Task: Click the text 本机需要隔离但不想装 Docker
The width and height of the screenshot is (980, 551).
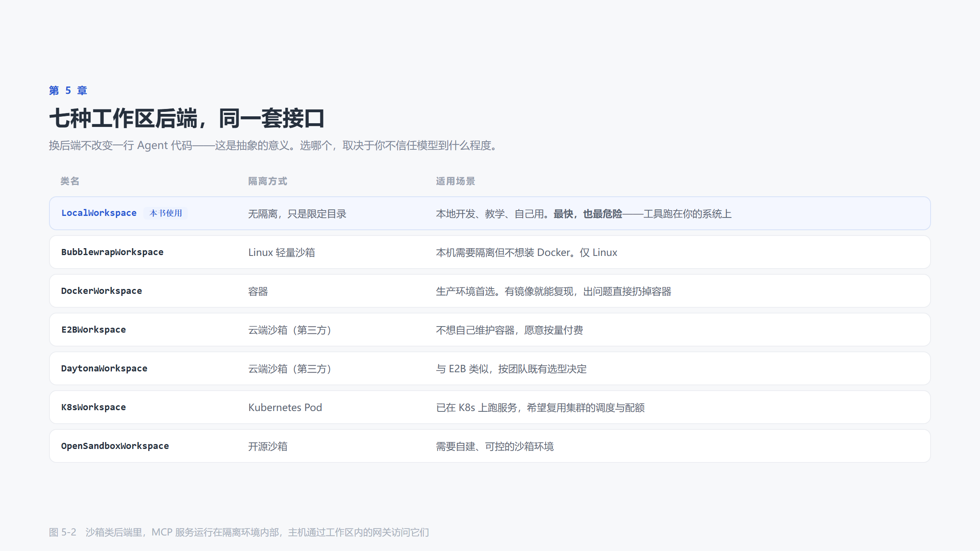Action: [x=503, y=253]
